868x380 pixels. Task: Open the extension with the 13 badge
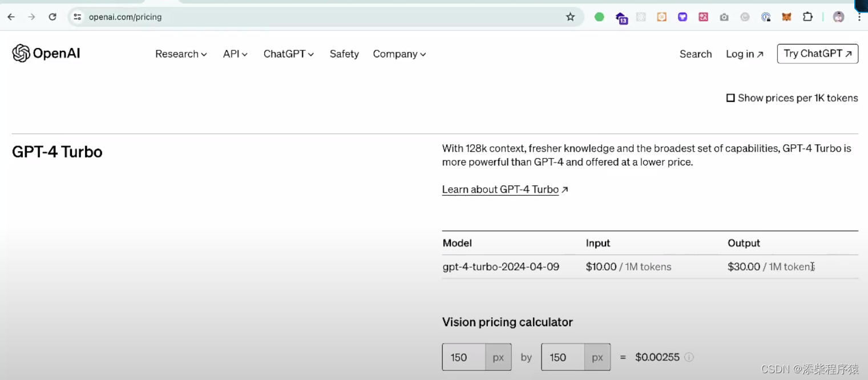[x=621, y=18]
